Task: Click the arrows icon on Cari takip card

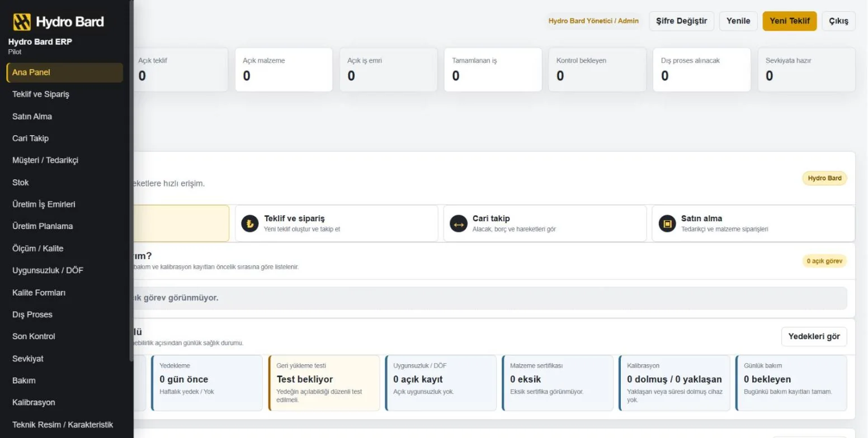Action: pos(459,223)
